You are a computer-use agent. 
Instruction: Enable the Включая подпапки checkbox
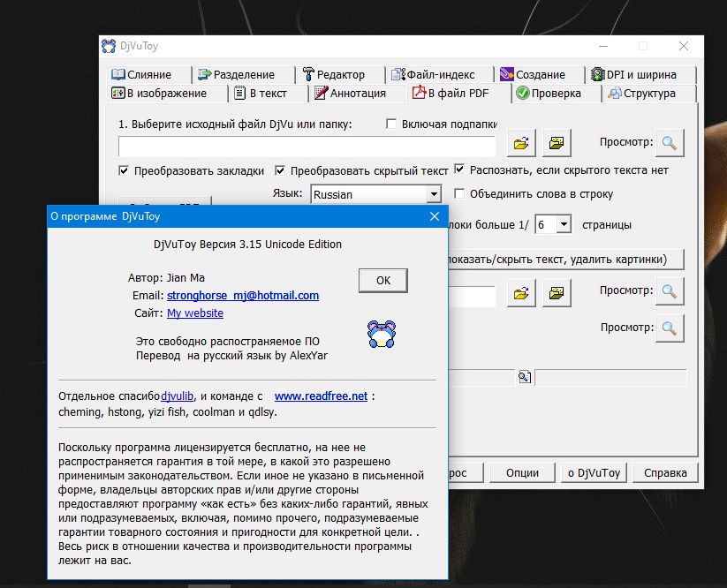[392, 124]
